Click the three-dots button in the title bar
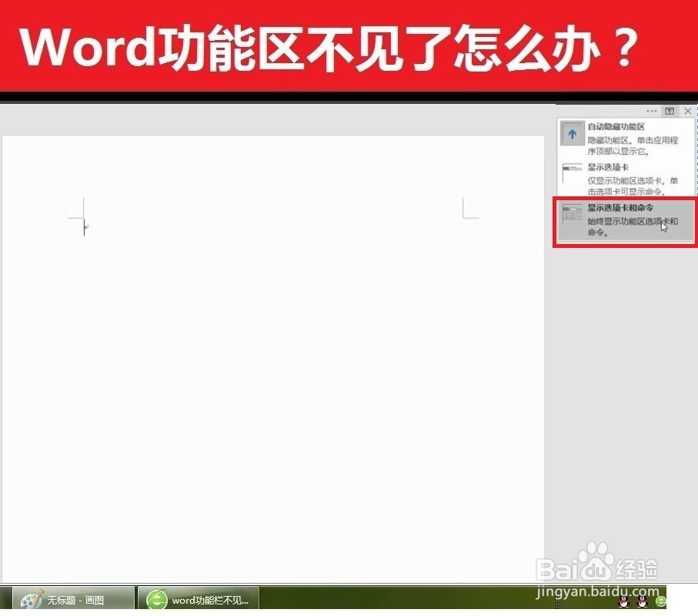Image resolution: width=698 pixels, height=616 pixels. [651, 112]
